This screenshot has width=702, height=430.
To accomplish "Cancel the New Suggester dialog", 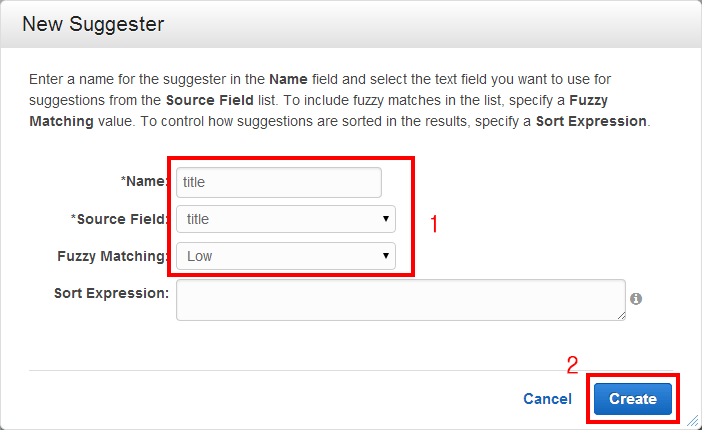I will pos(547,399).
